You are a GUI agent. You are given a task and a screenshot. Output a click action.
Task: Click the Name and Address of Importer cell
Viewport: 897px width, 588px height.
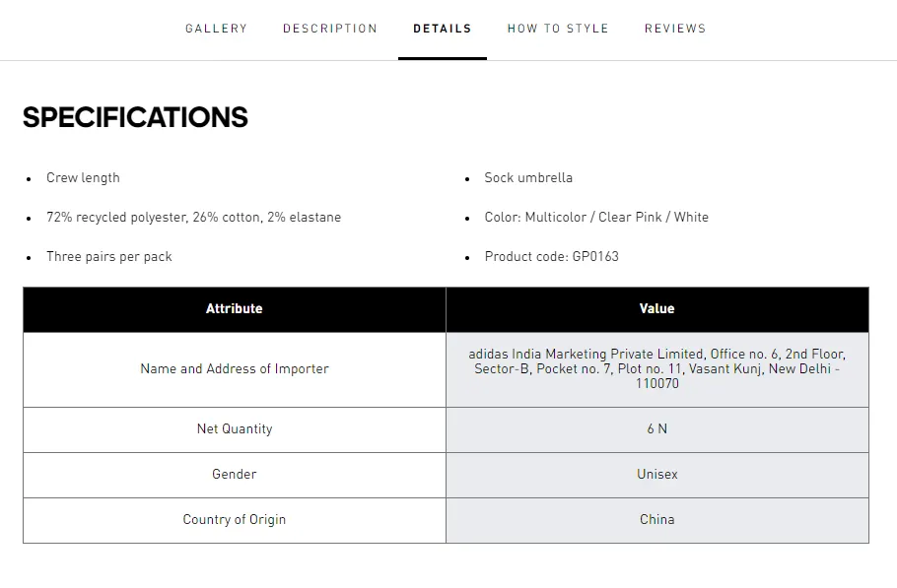[235, 369]
